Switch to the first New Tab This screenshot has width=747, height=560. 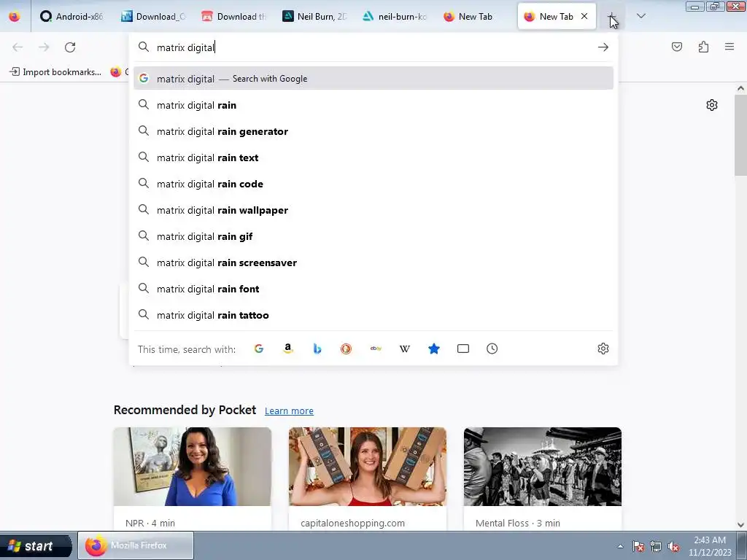[476, 16]
